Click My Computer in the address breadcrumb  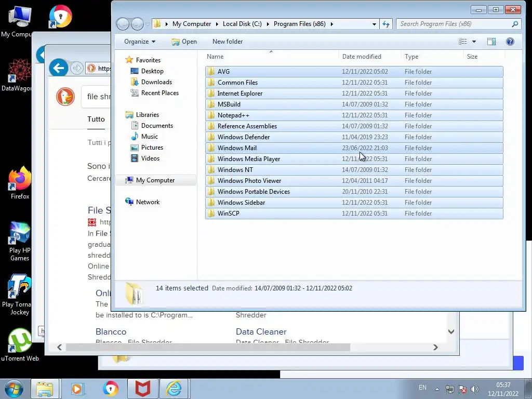[x=192, y=24]
